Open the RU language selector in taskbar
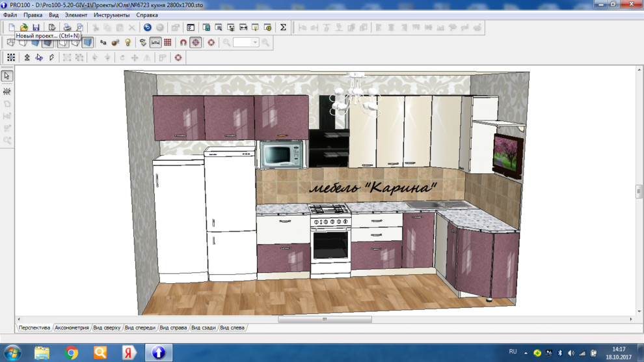Screen dimensions: 644x362 pos(513,352)
